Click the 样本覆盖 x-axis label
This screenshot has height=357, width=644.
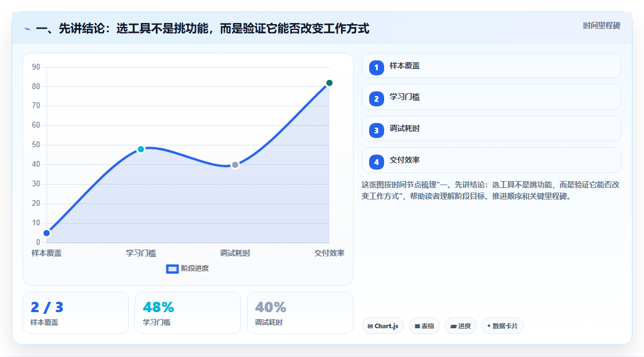pos(47,253)
